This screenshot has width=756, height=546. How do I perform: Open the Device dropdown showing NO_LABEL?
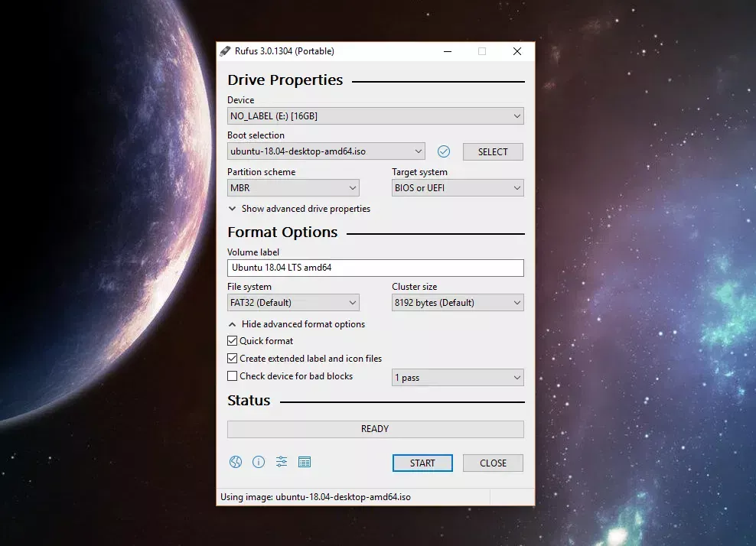coord(375,115)
